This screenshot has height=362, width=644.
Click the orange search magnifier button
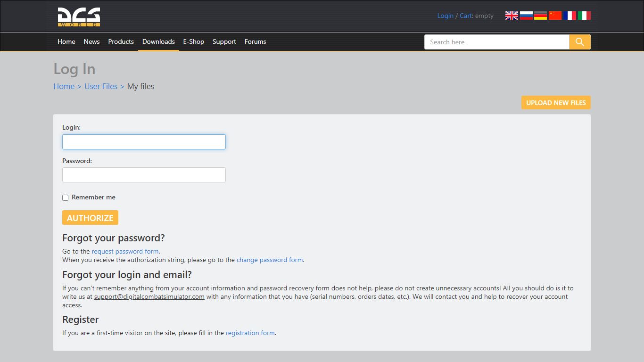click(580, 42)
